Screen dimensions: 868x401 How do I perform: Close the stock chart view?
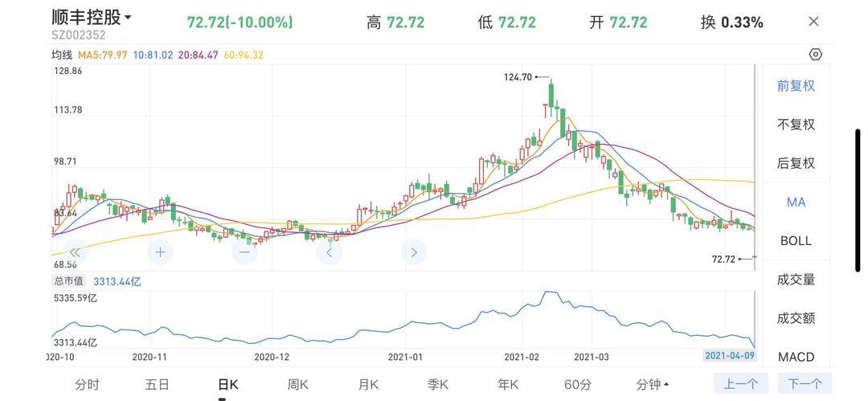point(813,22)
